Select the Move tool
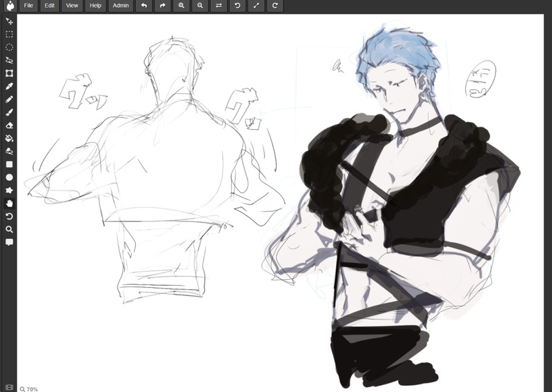This screenshot has height=392, width=552. tap(10, 21)
